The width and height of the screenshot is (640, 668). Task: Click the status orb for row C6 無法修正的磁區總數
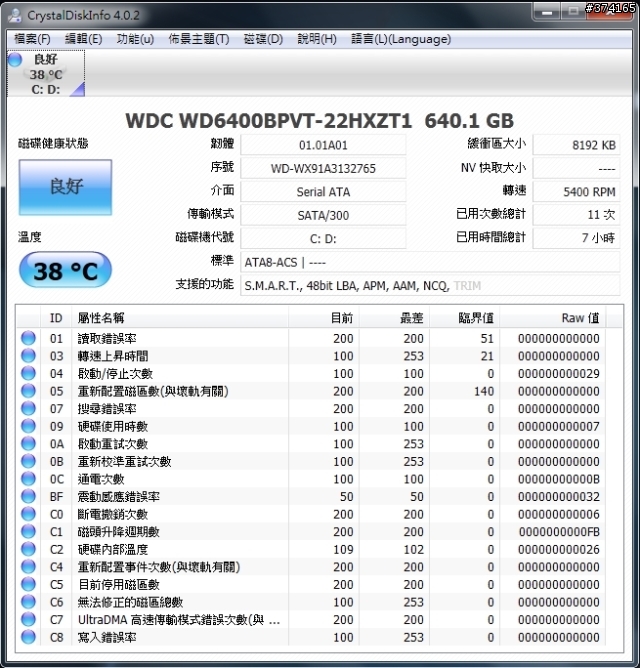28,602
